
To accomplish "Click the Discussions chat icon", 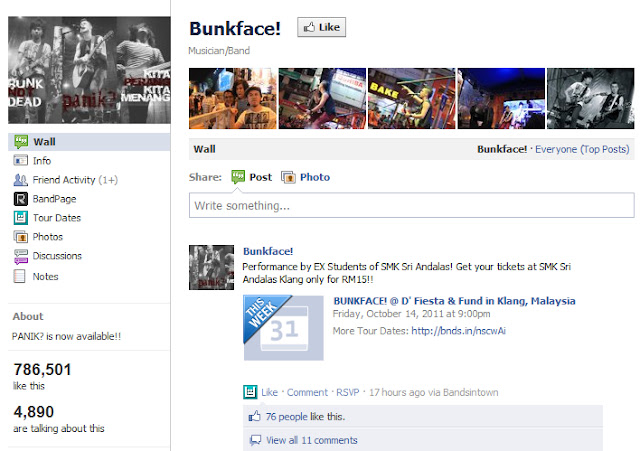I will pos(21,256).
